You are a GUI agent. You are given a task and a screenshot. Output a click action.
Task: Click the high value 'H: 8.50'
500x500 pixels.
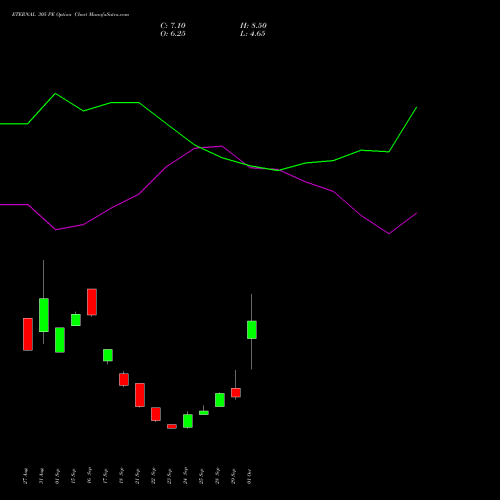click(253, 26)
